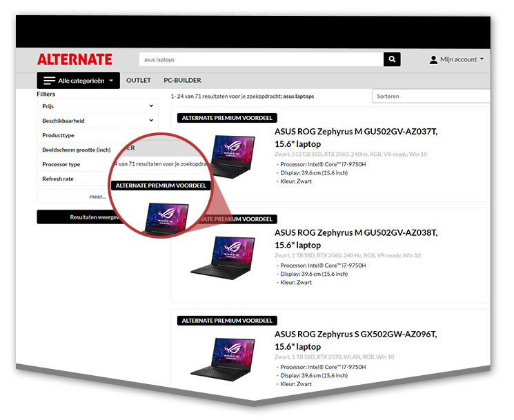Click the hamburger icon in Alle categorieën

click(x=50, y=80)
